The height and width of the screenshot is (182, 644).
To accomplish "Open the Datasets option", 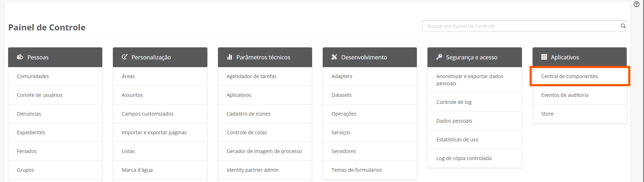I will 341,95.
